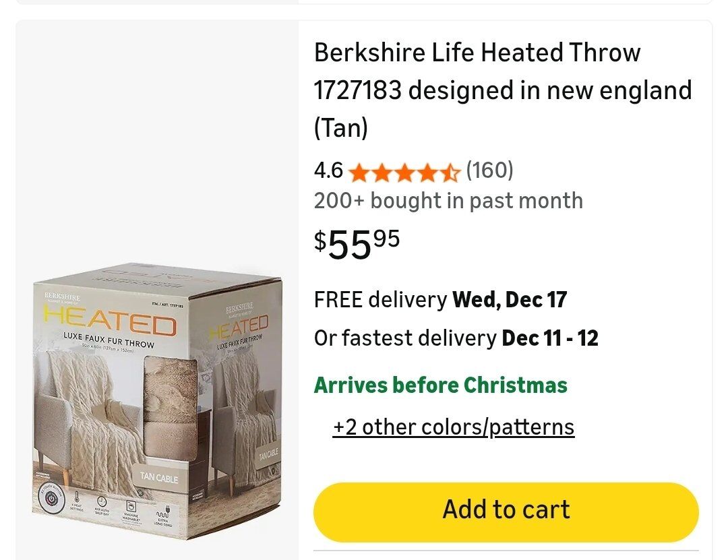Image resolution: width=728 pixels, height=560 pixels.
Task: Click the $55.95 price
Action: 357,244
